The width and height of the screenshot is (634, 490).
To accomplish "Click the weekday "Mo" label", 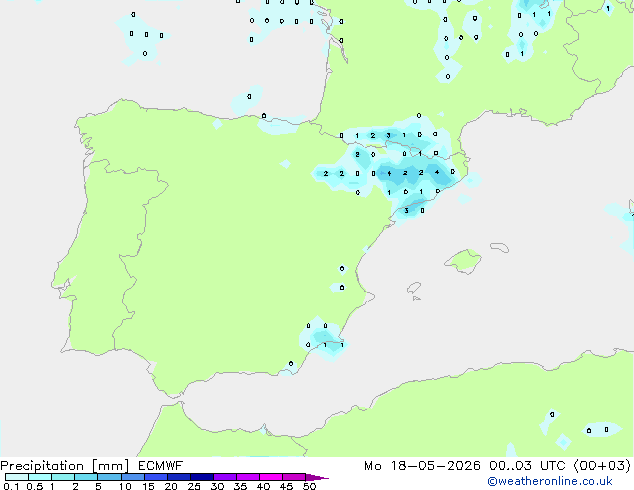I will (x=372, y=466).
